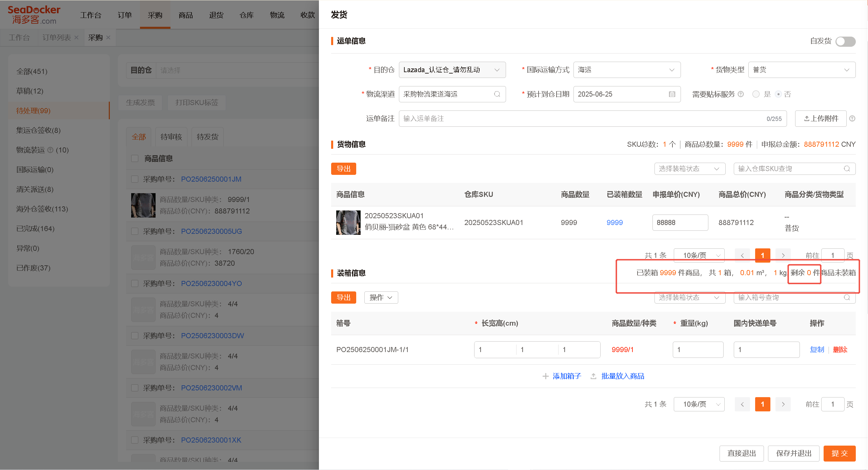Screen dimensions: 868x470
Task: Click next-page arrow in 装箱信息 pagination
Action: 783,404
